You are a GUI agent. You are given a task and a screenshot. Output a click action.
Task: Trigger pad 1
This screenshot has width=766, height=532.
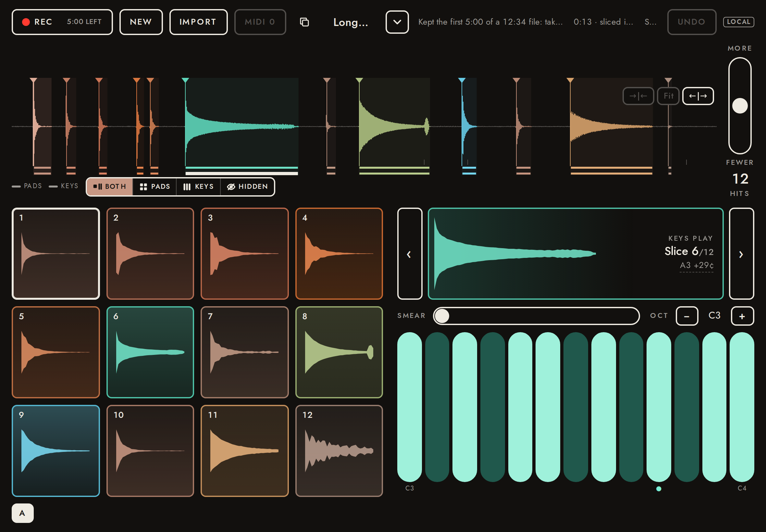(x=56, y=254)
